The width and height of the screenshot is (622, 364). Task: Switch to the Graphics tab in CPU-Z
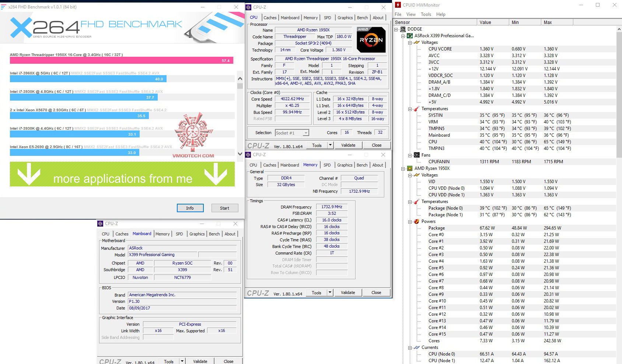coord(345,17)
